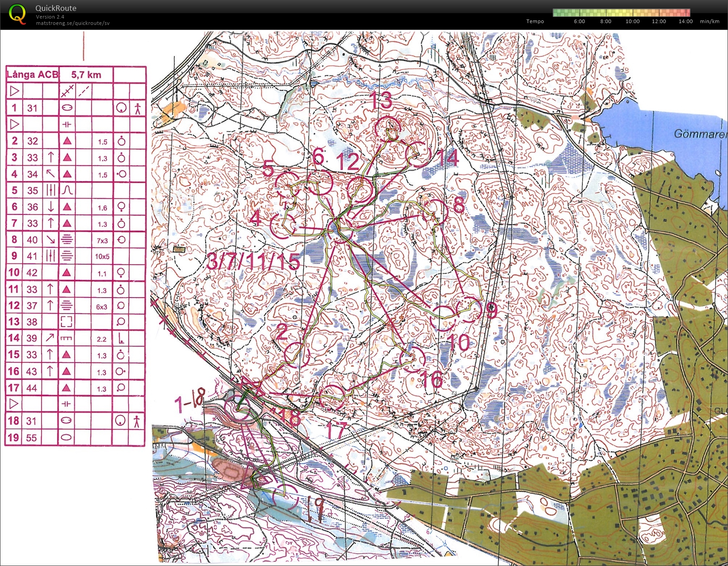
Task: Click control circle 17 on the map
Action: click(332, 398)
